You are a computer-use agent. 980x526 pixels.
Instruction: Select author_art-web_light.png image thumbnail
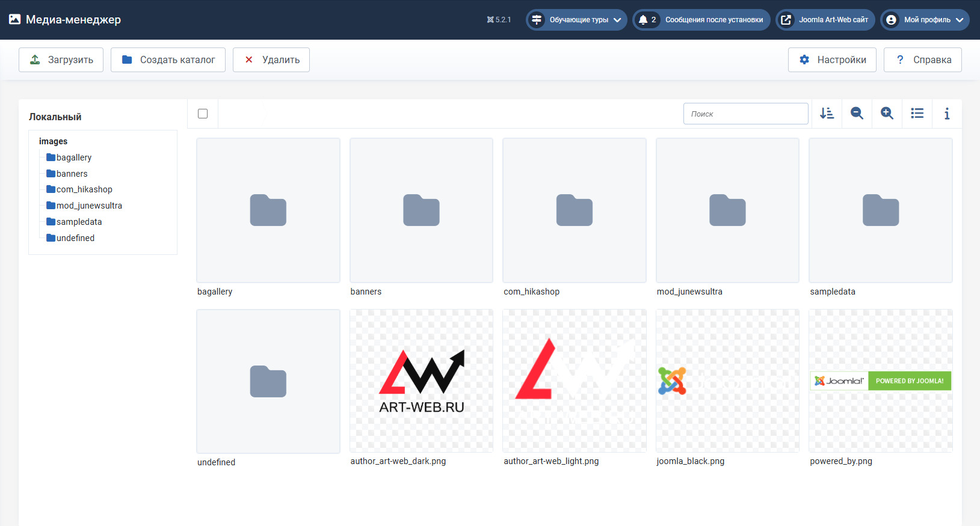coord(575,381)
